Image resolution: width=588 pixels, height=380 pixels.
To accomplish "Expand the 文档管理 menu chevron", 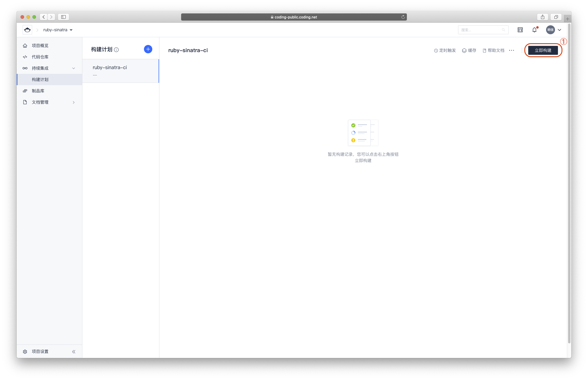I will 73,102.
